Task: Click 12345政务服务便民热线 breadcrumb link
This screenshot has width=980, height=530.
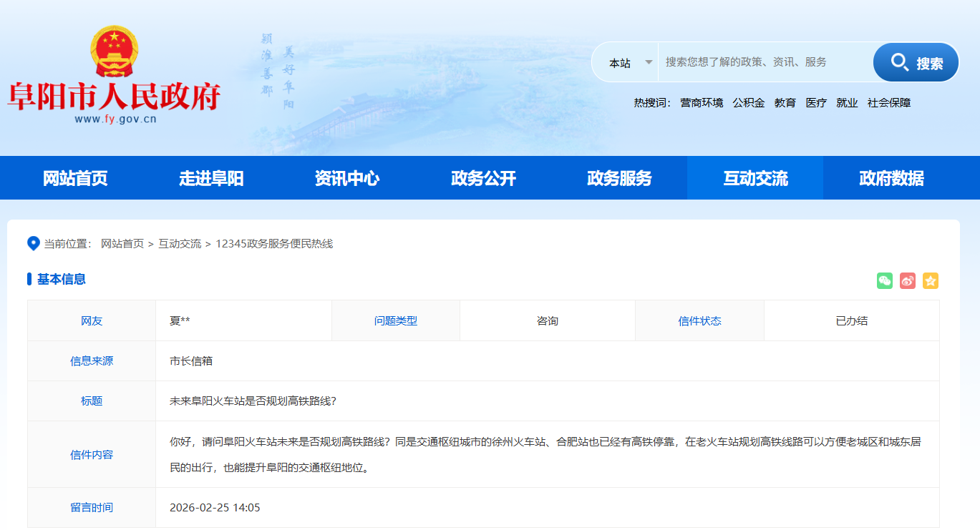Action: pos(274,244)
